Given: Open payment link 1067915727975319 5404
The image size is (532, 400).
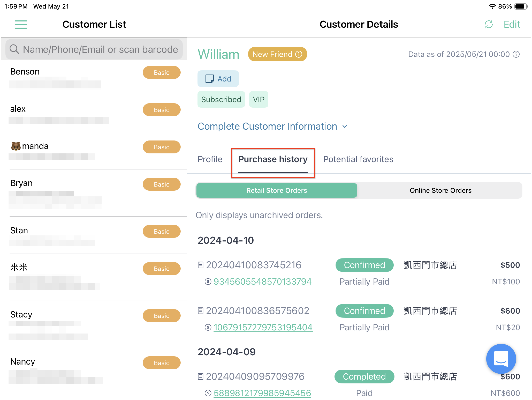Looking at the screenshot, I should coord(263,327).
